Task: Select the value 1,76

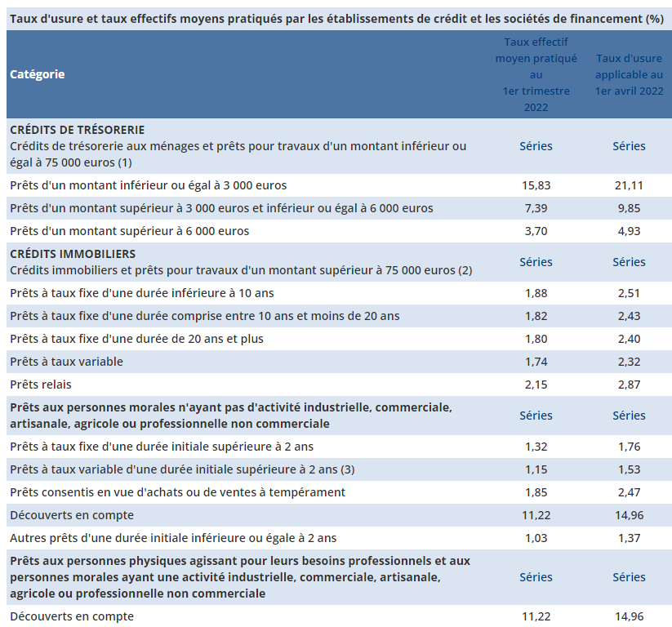Action: pos(629,447)
